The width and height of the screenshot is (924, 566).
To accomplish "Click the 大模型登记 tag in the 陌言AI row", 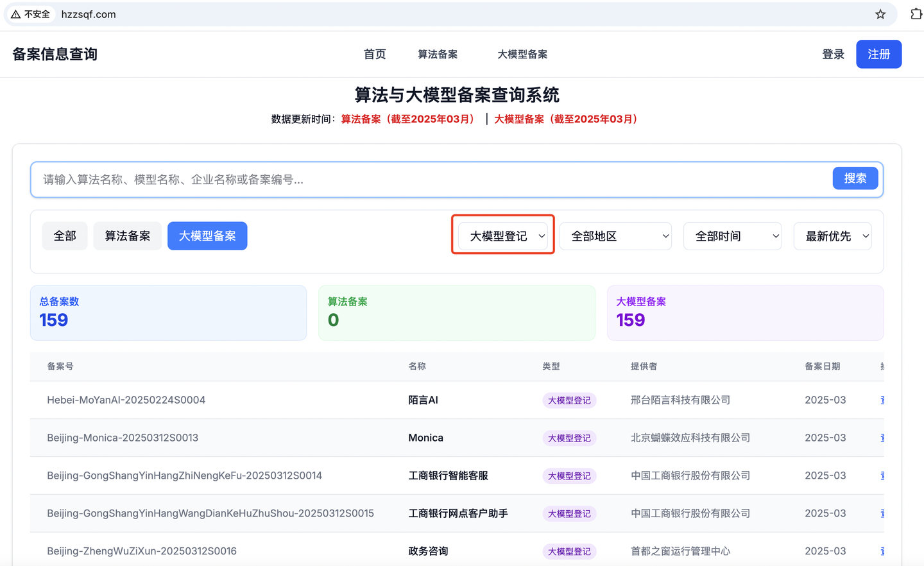I will (x=569, y=400).
